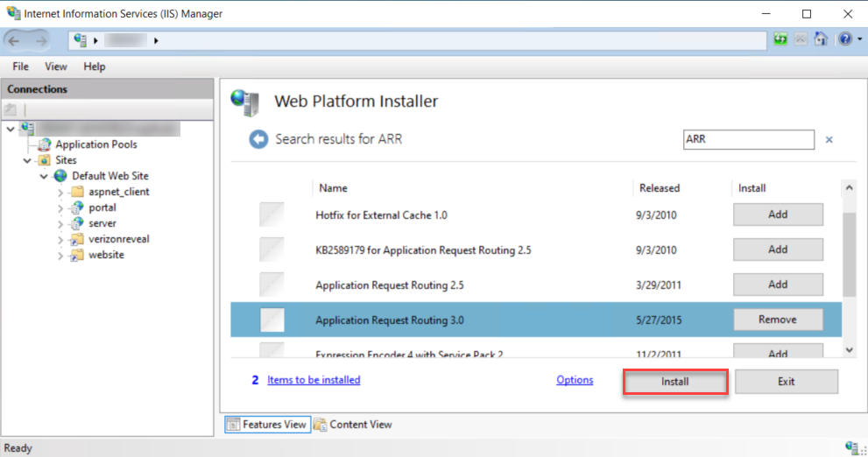Click the status bar network icon

pos(852,447)
